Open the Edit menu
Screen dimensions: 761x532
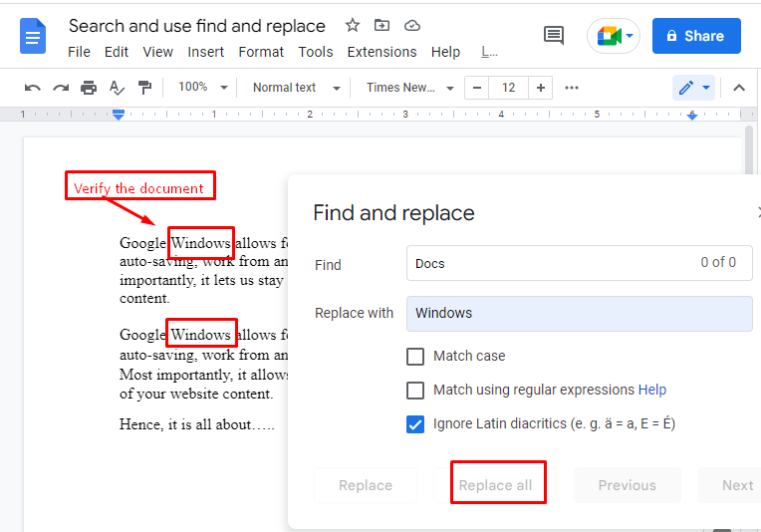(116, 52)
